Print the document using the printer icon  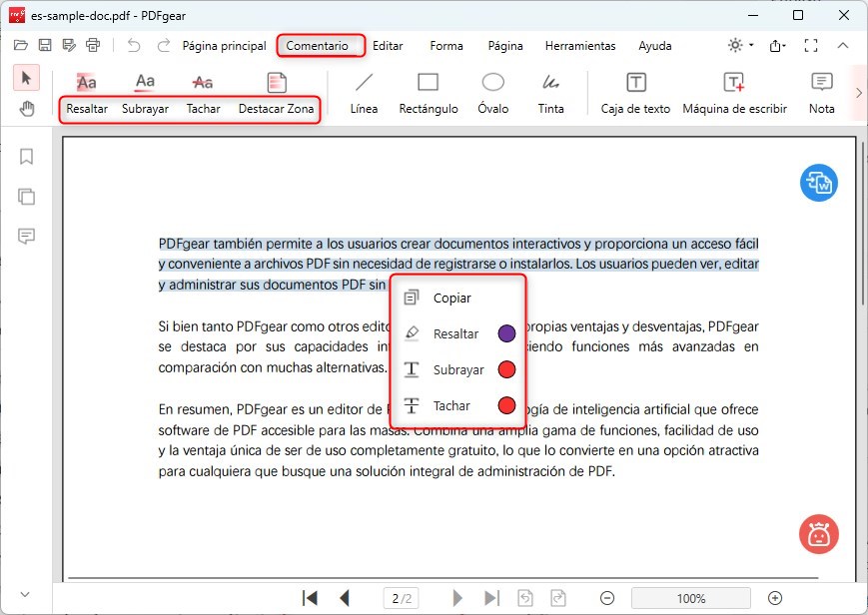pos(93,45)
